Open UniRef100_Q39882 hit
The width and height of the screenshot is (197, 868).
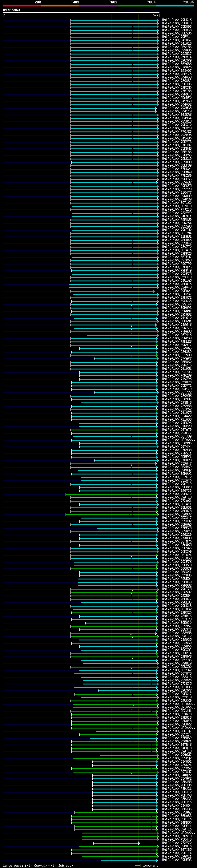[x=177, y=81]
